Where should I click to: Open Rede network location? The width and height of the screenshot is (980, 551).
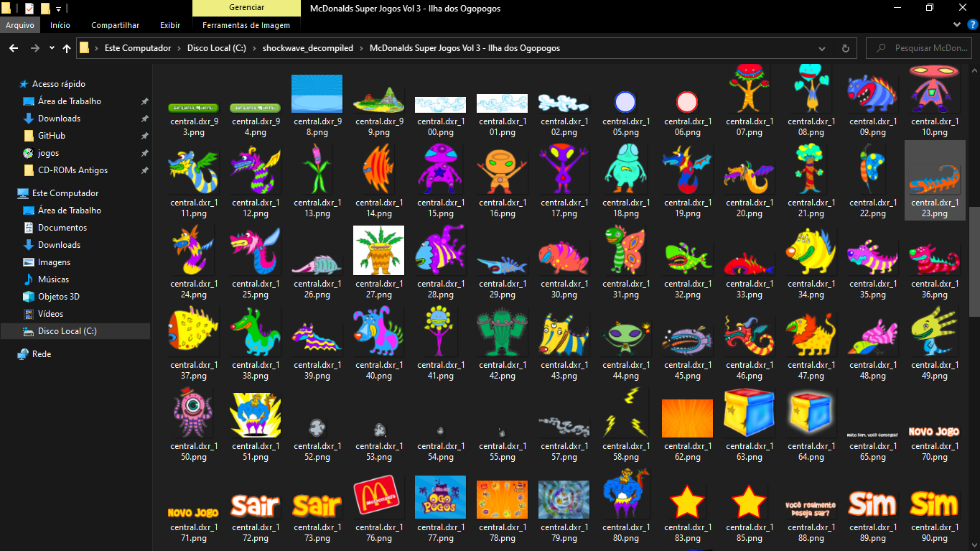42,354
